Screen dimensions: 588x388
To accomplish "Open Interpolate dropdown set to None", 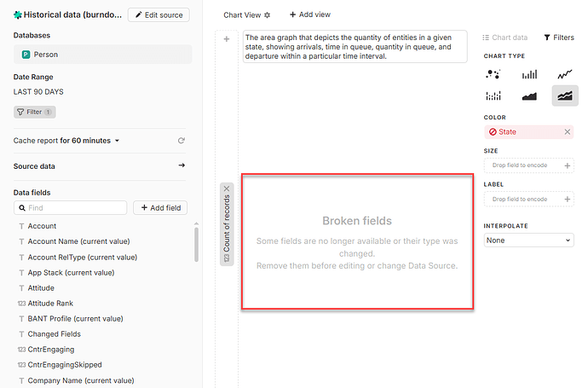I will pyautogui.click(x=528, y=240).
